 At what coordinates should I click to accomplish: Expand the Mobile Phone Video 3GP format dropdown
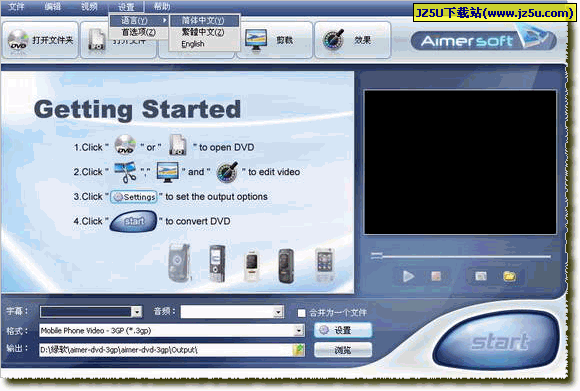tap(299, 330)
